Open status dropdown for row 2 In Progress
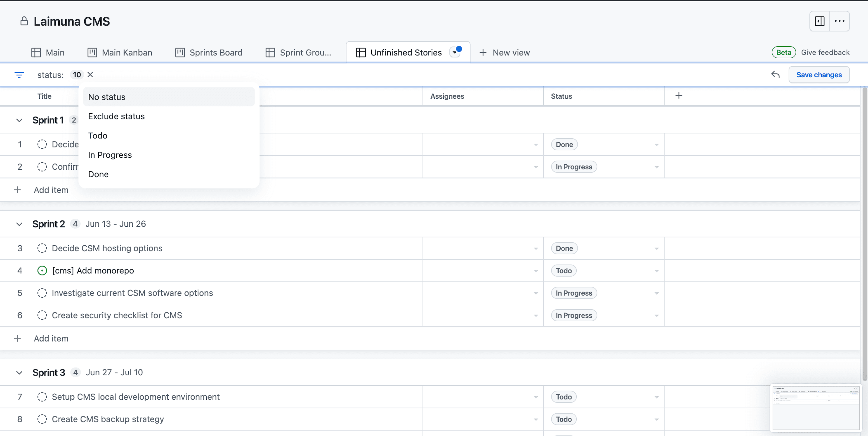This screenshot has width=868, height=436. pos(656,167)
